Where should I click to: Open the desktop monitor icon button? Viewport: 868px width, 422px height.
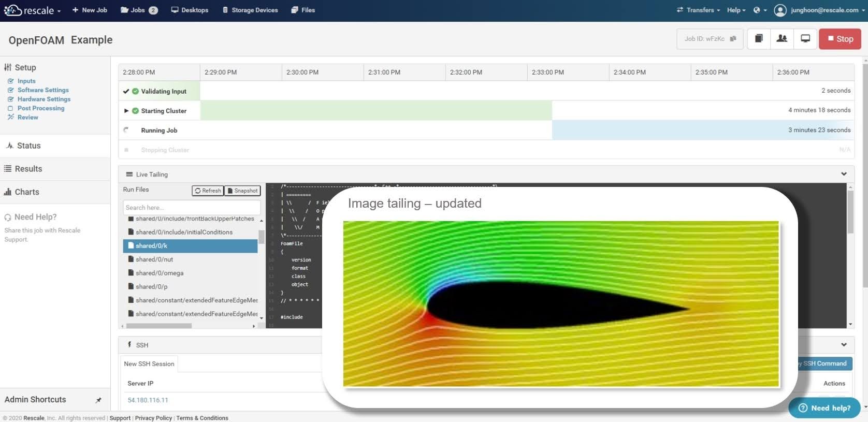point(805,39)
